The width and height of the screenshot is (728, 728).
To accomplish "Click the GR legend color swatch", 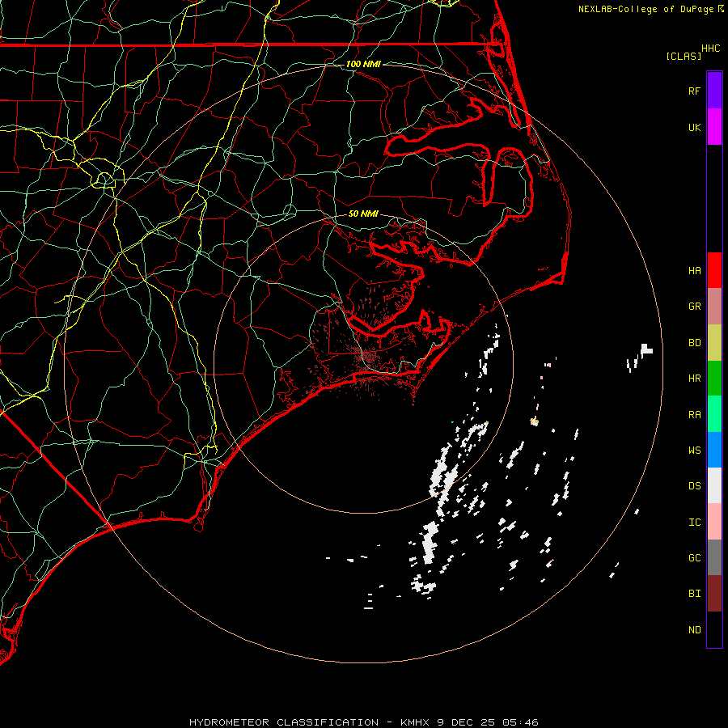I will pyautogui.click(x=714, y=307).
